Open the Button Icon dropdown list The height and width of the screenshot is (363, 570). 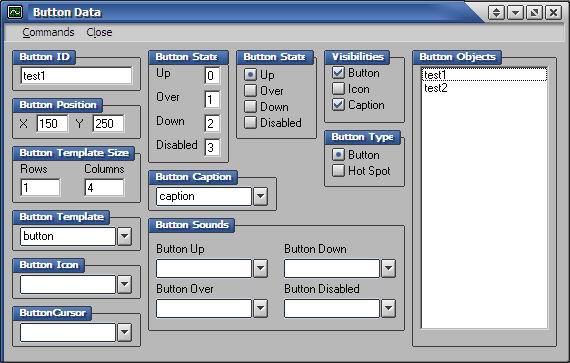pos(124,284)
